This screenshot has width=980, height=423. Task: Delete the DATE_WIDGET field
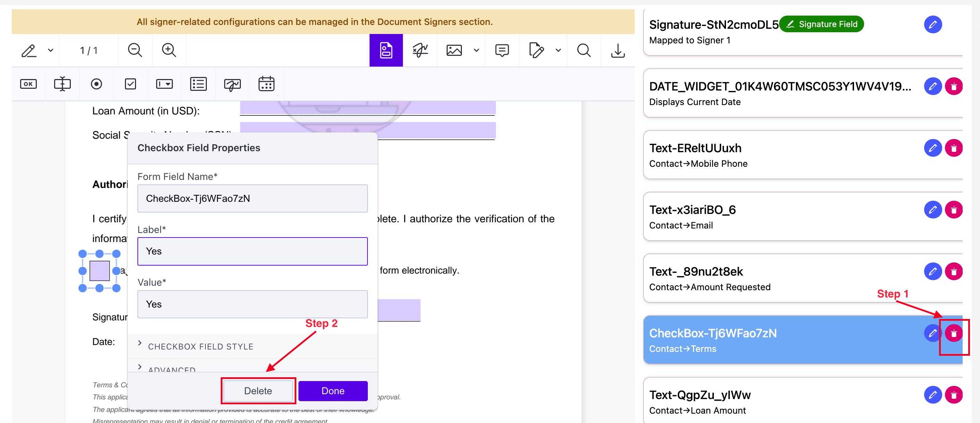(x=954, y=86)
